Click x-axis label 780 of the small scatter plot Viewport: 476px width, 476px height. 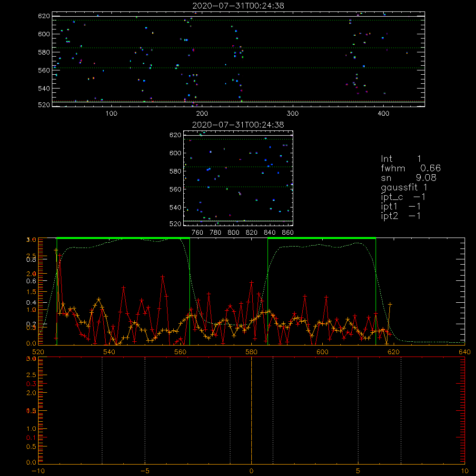point(216,233)
